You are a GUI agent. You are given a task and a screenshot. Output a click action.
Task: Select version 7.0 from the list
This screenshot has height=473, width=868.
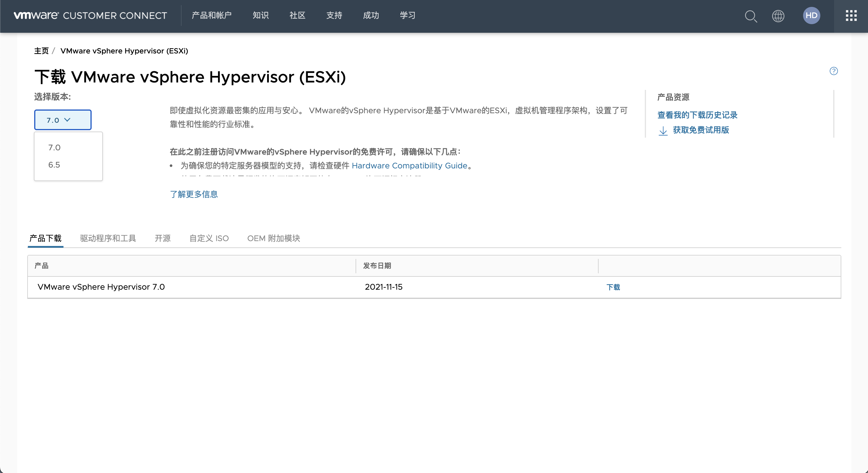coord(54,147)
